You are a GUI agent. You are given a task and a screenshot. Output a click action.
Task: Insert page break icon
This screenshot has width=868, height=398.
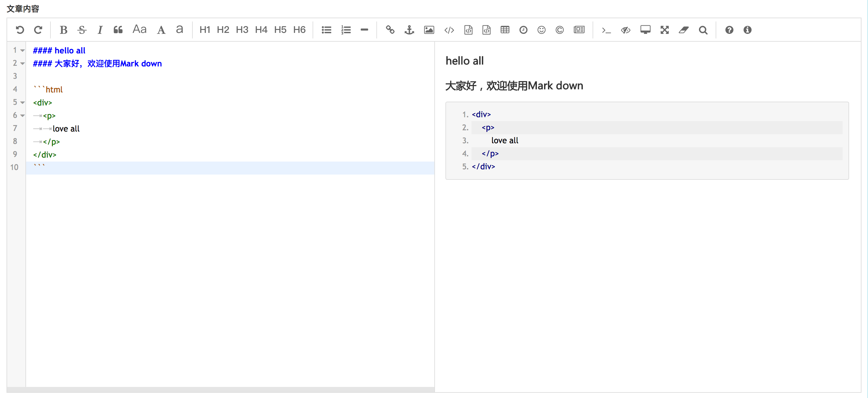pyautogui.click(x=579, y=30)
